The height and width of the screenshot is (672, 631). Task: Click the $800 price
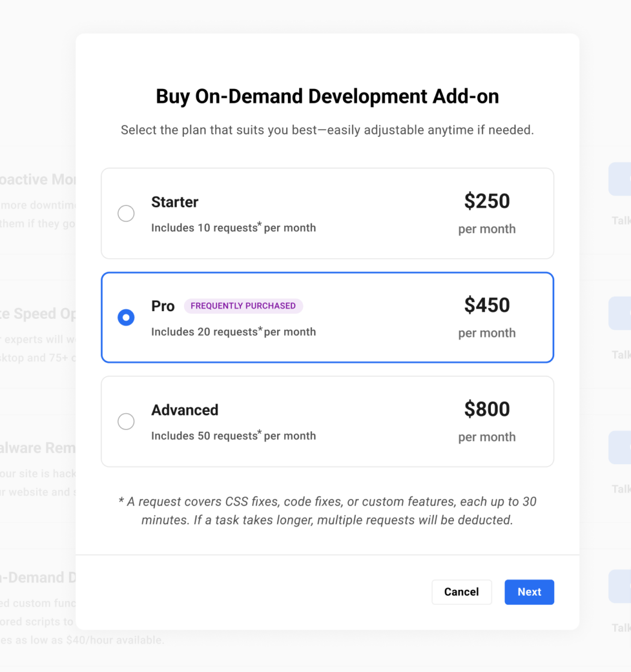click(487, 409)
